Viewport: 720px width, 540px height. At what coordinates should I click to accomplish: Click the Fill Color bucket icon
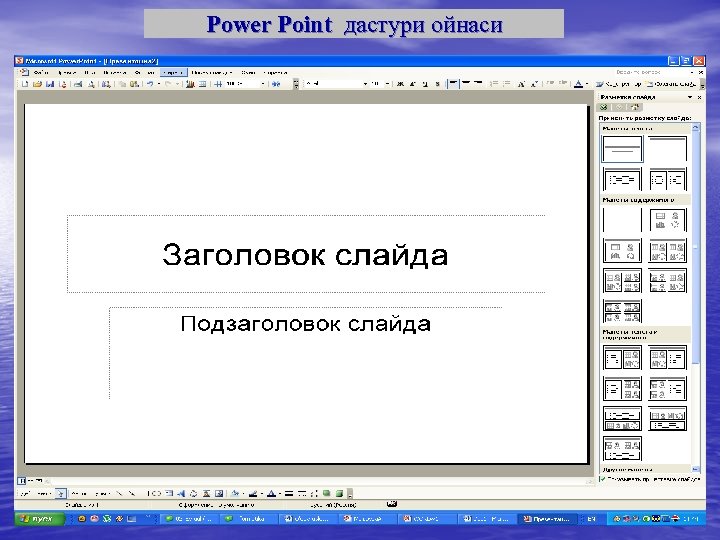point(235,494)
